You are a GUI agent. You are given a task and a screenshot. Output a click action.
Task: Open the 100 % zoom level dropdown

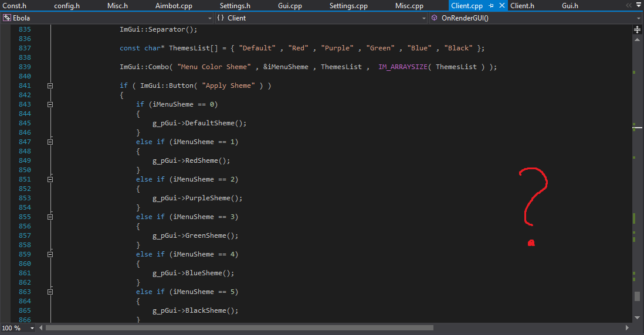[x=32, y=328]
